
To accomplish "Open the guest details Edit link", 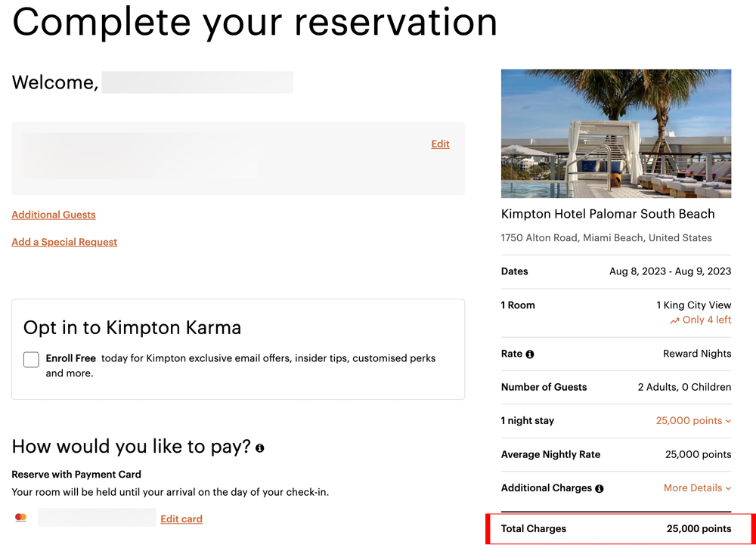I will 440,144.
